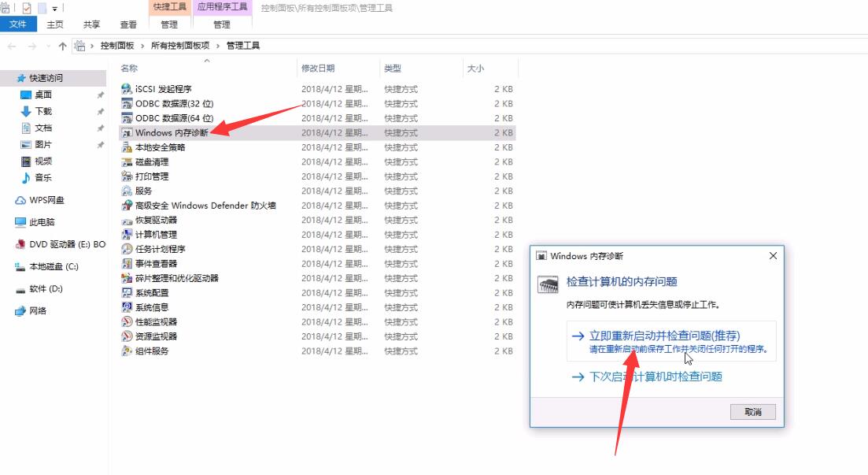
Task: Select 磁盘清理 icon
Action: coord(127,161)
